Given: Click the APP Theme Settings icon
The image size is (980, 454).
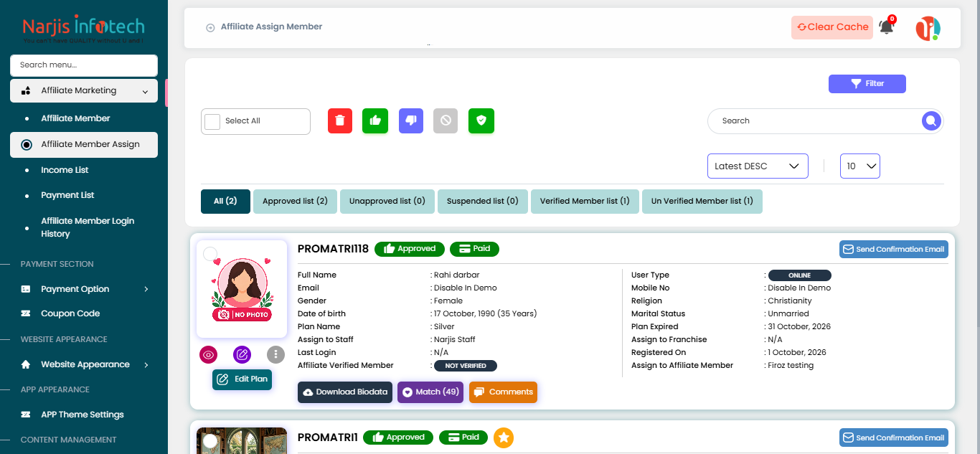Looking at the screenshot, I should coord(26,415).
